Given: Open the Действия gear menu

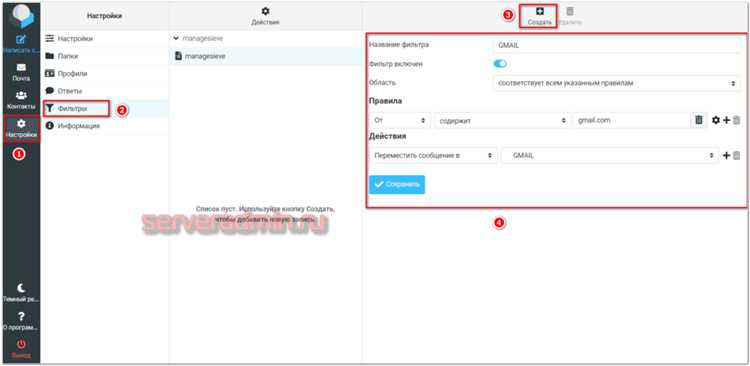Looking at the screenshot, I should point(265,16).
